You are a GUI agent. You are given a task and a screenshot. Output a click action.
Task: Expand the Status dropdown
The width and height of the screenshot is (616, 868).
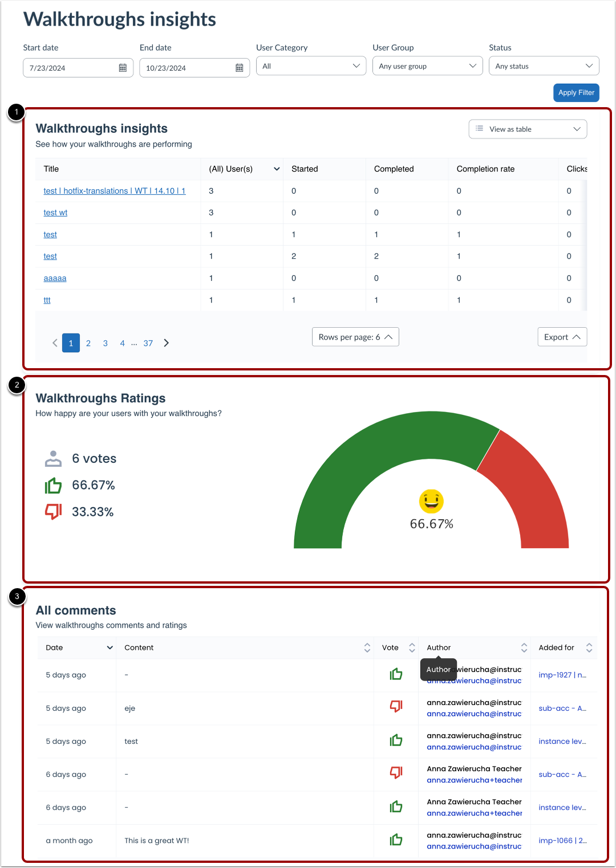[x=544, y=66]
